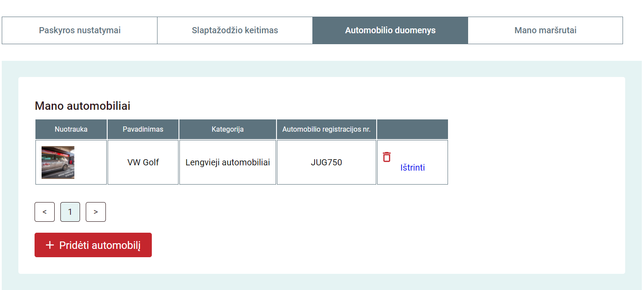The width and height of the screenshot is (644, 290).
Task: Select page 1 in the pagination
Action: (x=70, y=212)
